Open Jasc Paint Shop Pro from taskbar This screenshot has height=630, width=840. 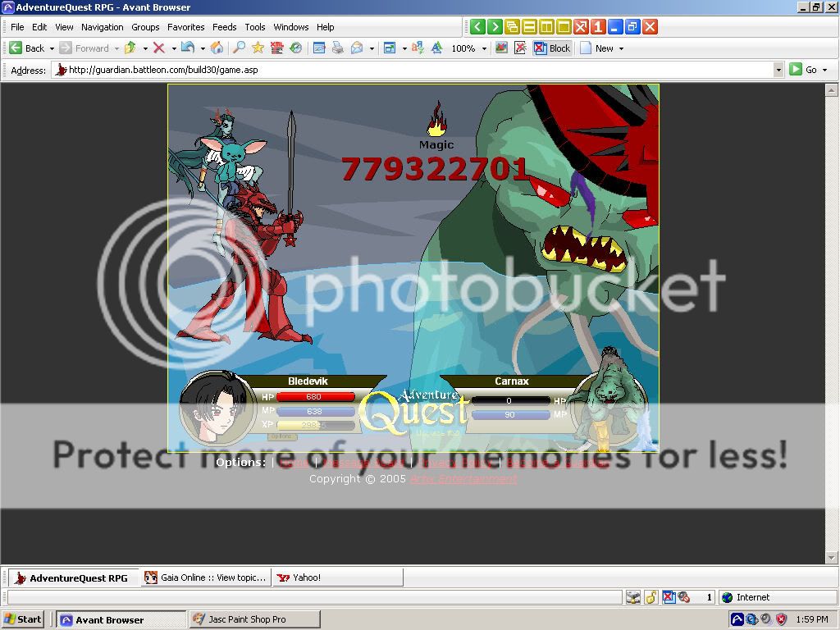coord(254,619)
